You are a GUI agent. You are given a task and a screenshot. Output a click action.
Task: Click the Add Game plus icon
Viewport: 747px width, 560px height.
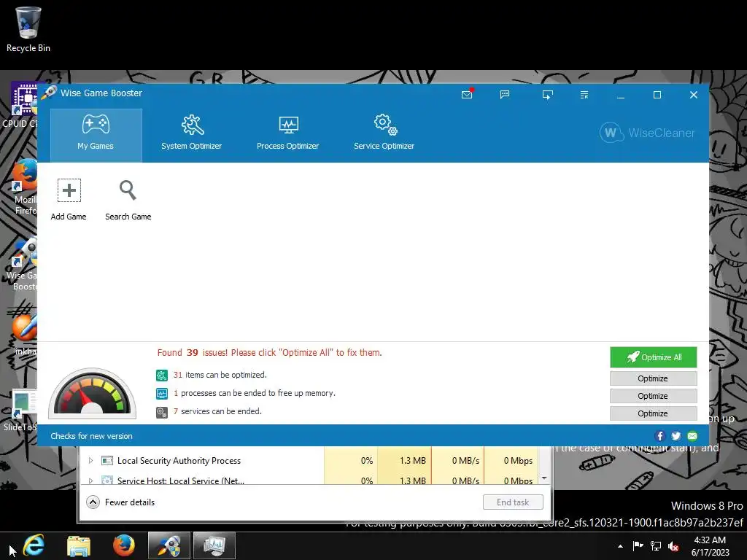click(69, 190)
